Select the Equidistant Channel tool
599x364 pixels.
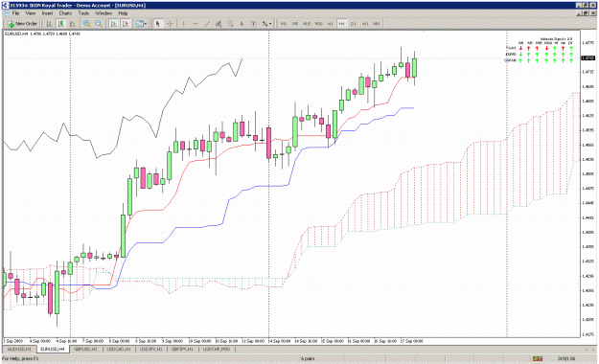219,24
